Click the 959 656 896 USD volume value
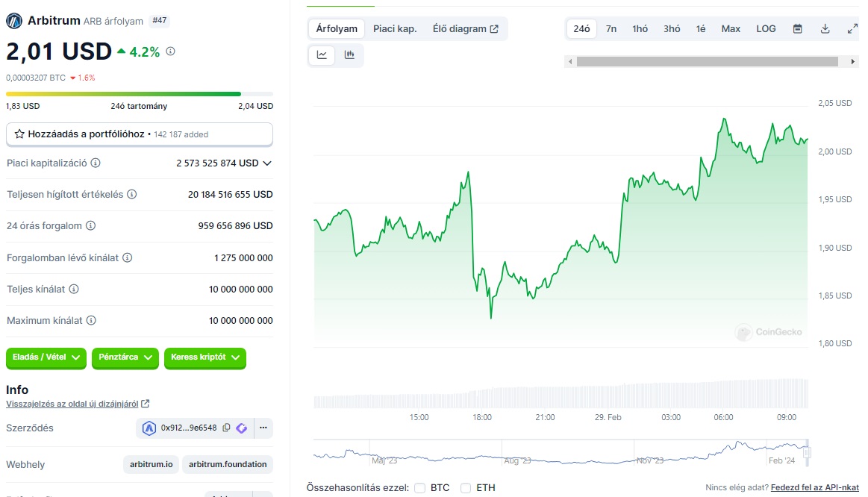868x497 pixels. tap(235, 226)
